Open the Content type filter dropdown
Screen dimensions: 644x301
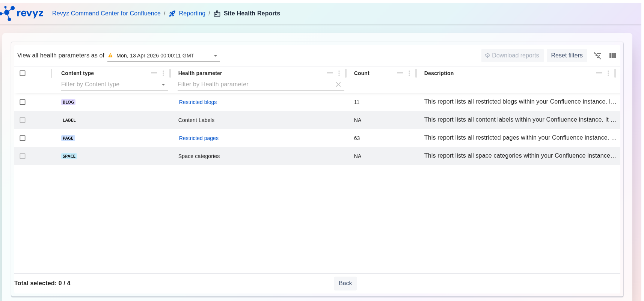click(x=163, y=84)
